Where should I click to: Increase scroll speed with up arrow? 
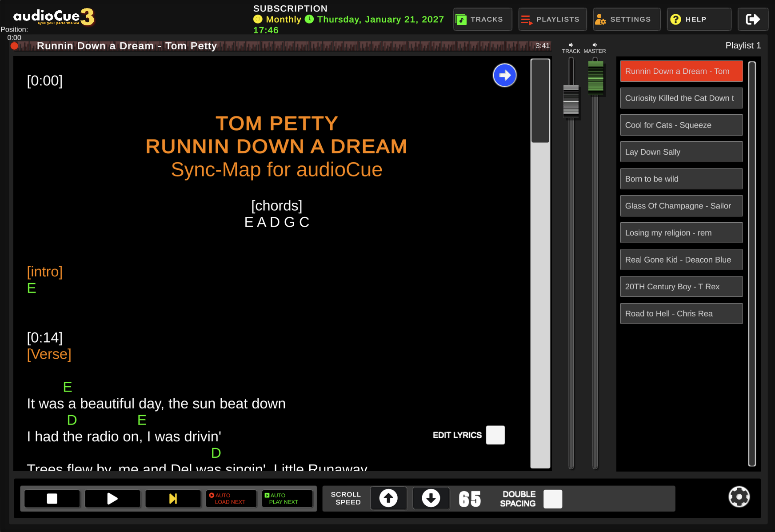tap(388, 498)
